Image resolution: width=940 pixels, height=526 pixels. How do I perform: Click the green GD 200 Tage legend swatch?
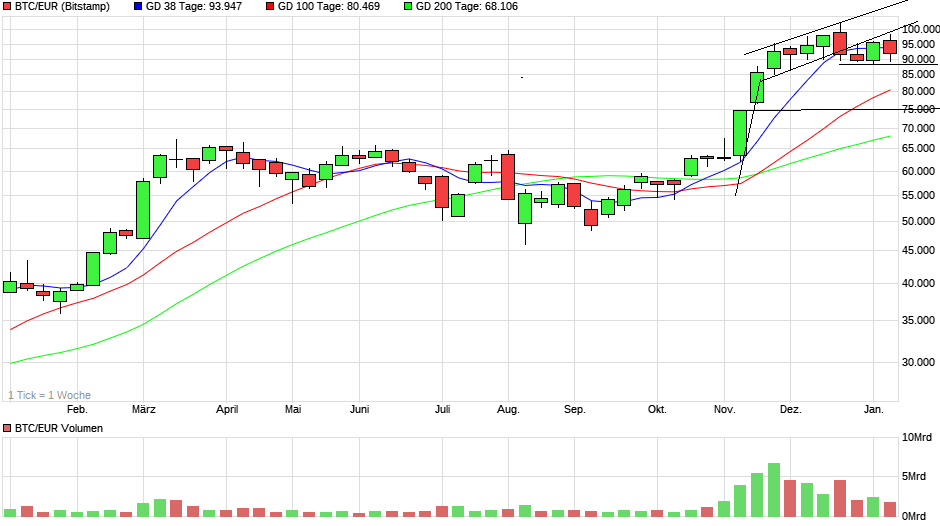point(408,7)
